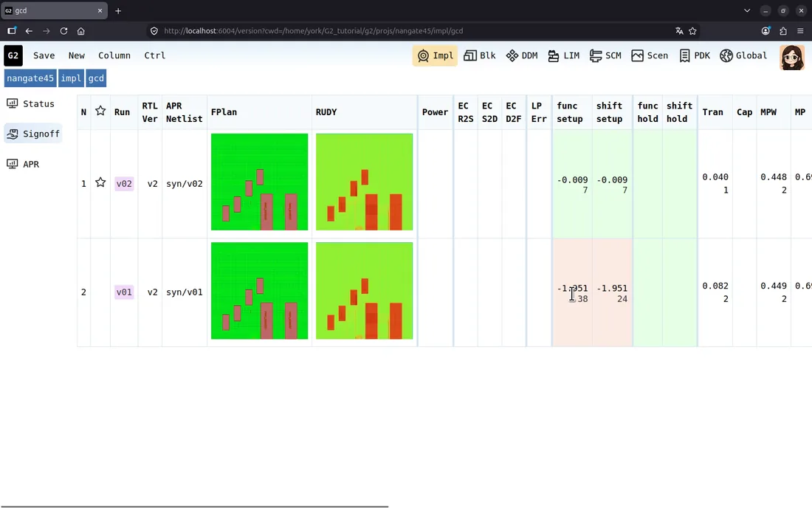
Task: Click the func hold column header
Action: [x=647, y=112]
